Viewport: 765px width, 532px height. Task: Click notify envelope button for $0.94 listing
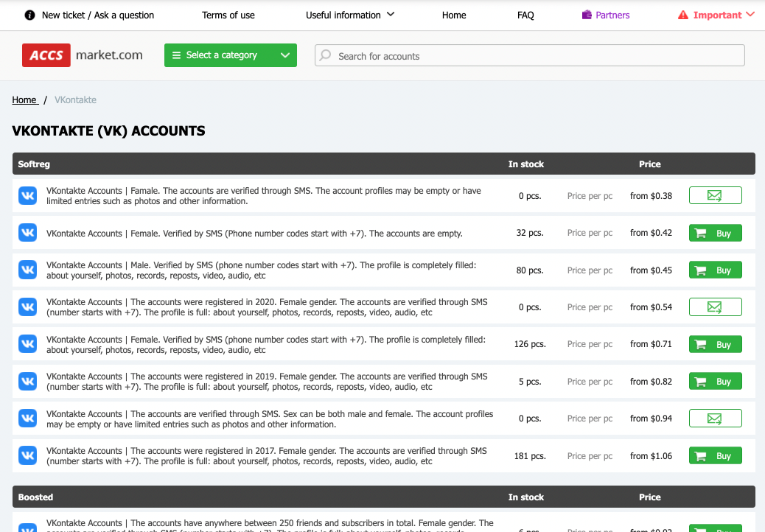click(x=715, y=419)
